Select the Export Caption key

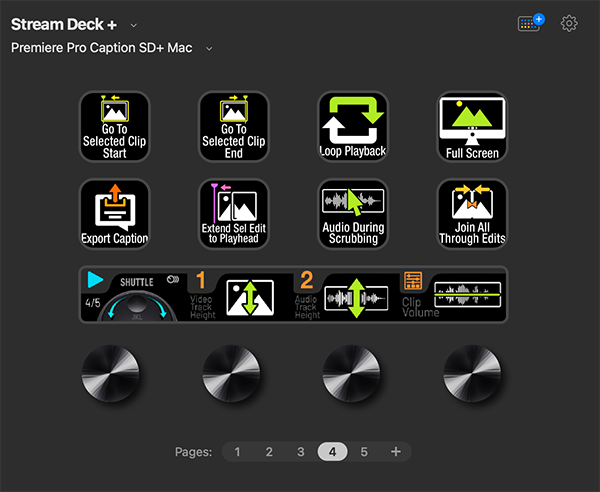click(x=114, y=214)
